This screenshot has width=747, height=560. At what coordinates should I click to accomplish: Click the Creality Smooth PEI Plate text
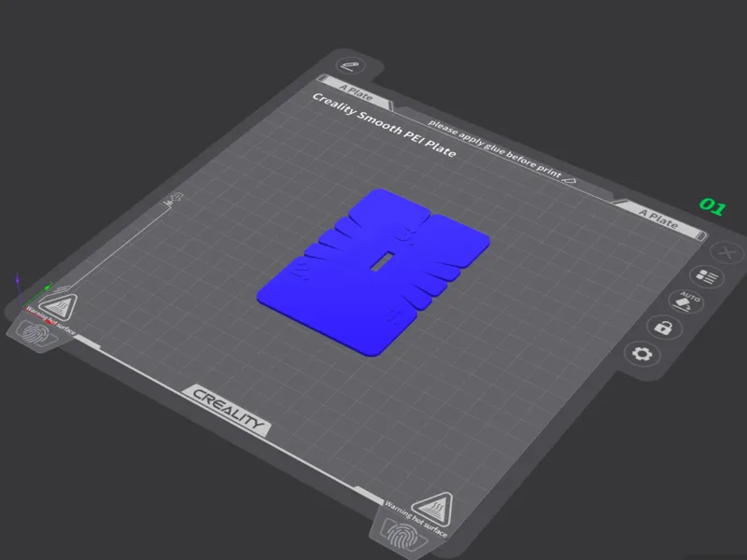point(384,125)
